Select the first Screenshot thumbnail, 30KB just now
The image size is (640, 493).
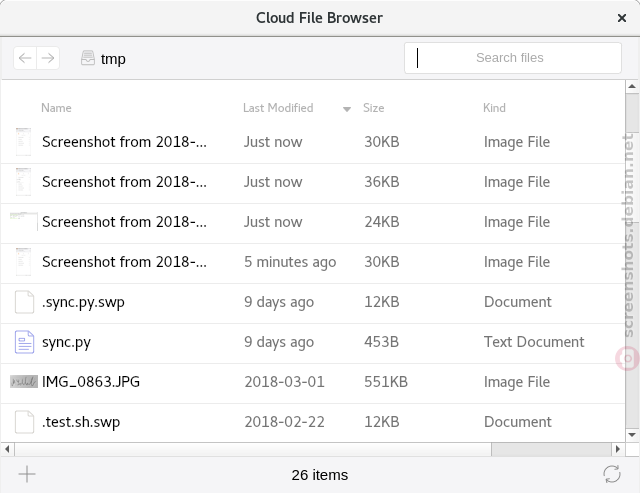(x=23, y=142)
